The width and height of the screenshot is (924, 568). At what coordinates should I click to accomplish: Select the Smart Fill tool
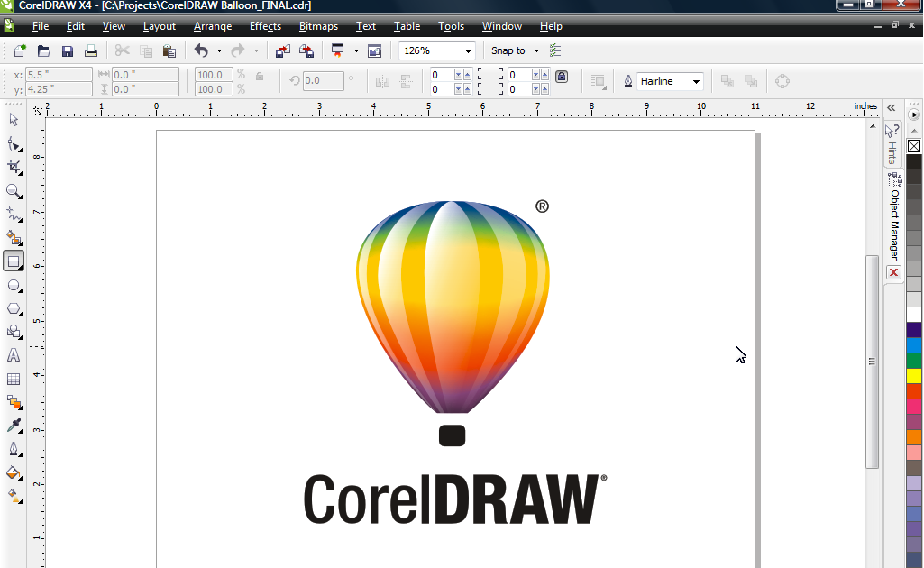14,238
